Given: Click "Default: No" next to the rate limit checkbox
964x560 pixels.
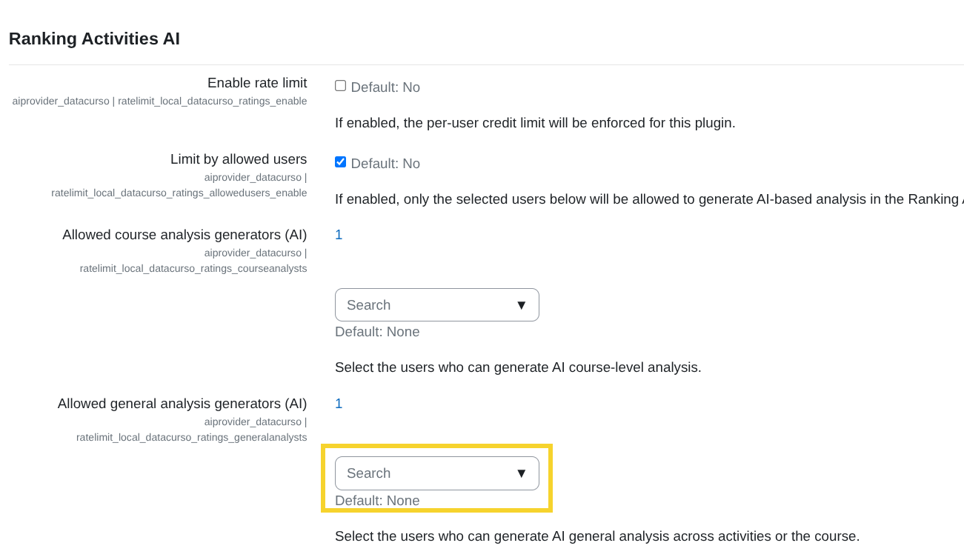Looking at the screenshot, I should coord(385,87).
